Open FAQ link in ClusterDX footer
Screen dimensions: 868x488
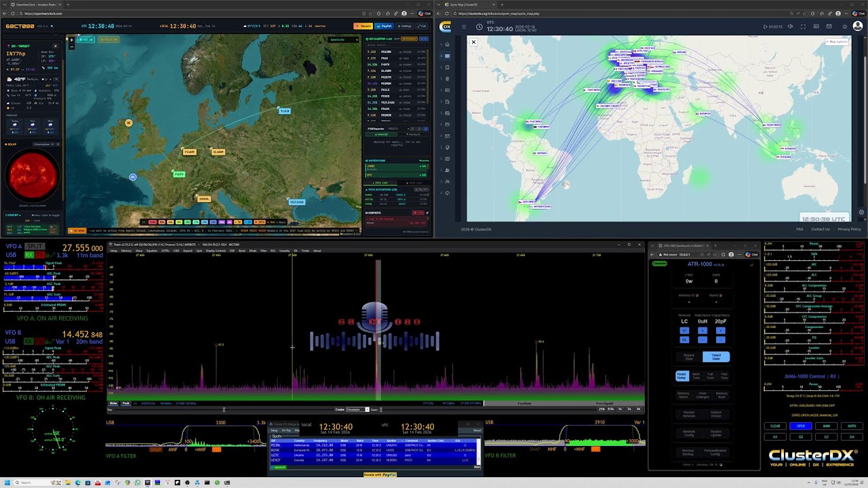pyautogui.click(x=800, y=229)
